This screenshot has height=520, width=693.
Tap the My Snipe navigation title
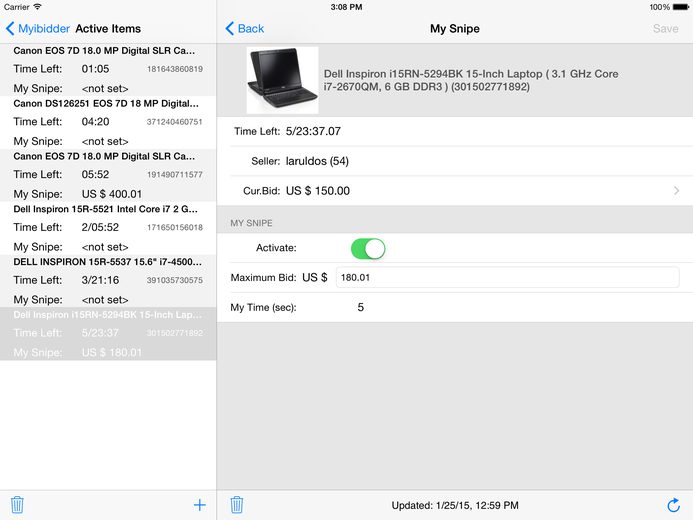[x=455, y=29]
